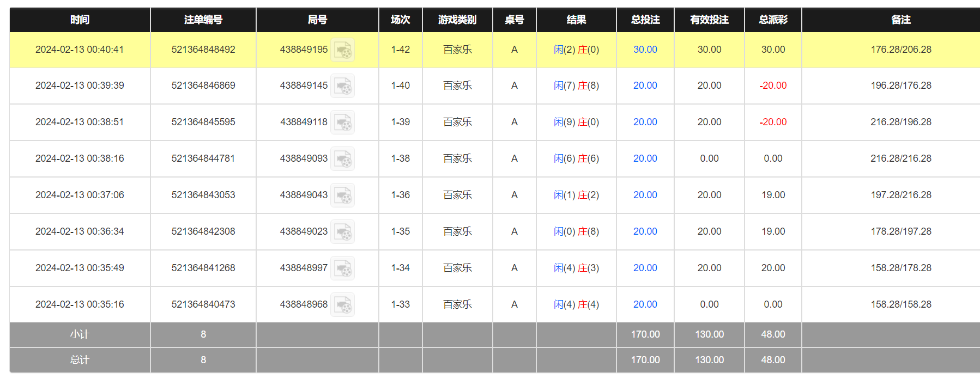980x385 pixels.
Task: Open video replay icon for round 438849093
Action: click(x=343, y=159)
